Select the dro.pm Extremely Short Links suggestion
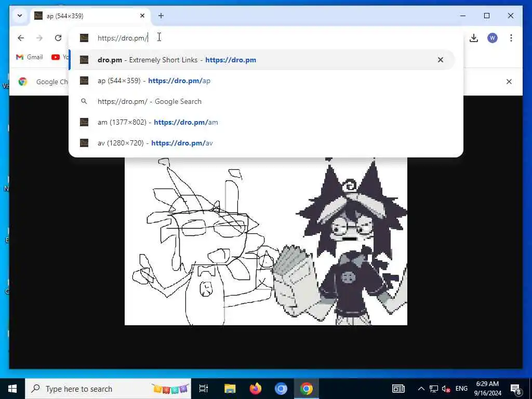 click(x=261, y=60)
